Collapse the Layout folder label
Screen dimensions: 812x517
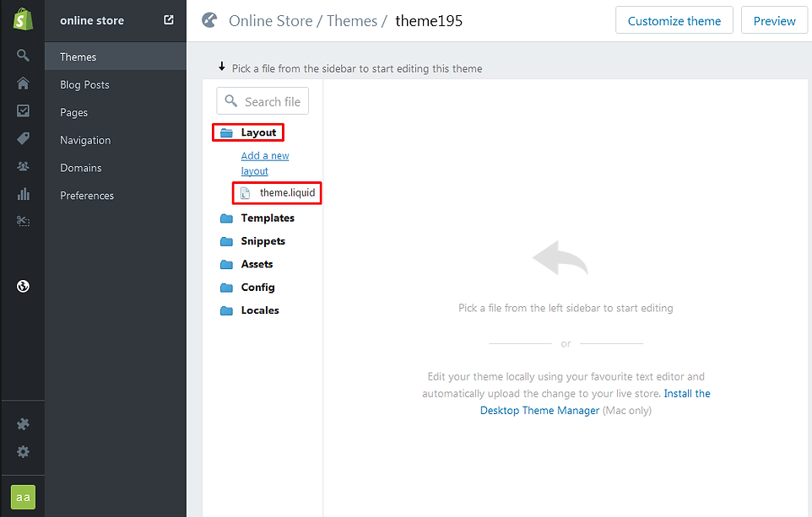coord(258,132)
